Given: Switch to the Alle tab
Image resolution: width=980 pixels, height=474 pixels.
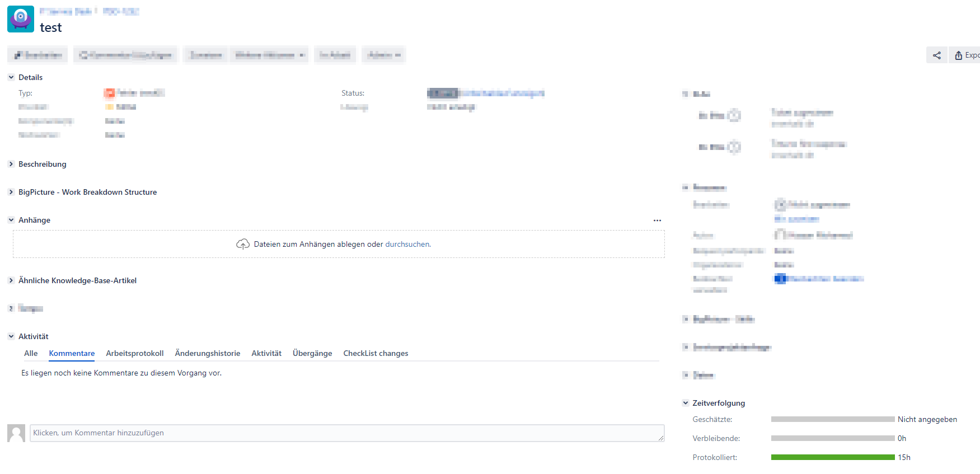Looking at the screenshot, I should tap(31, 353).
